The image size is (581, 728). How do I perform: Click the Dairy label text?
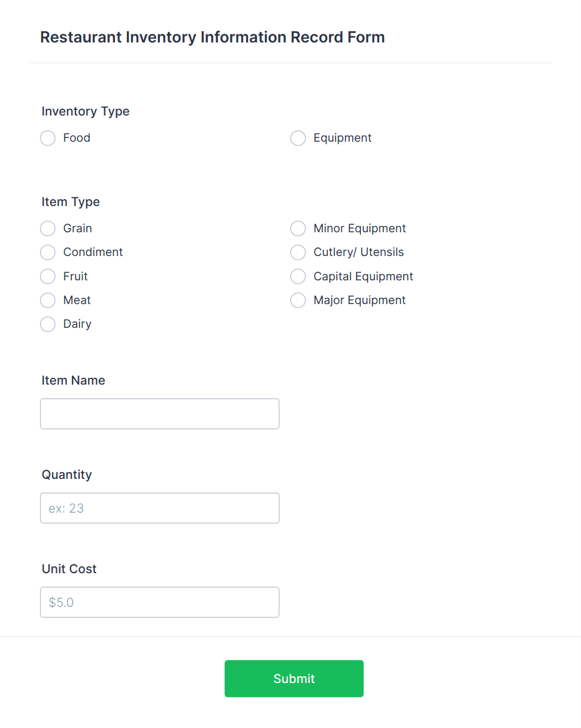pyautogui.click(x=77, y=324)
